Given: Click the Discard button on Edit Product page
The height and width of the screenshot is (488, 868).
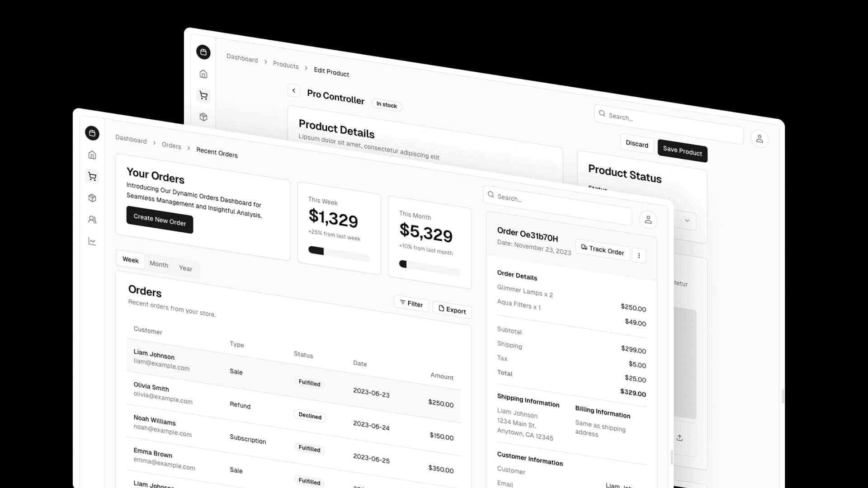Looking at the screenshot, I should coord(637,143).
